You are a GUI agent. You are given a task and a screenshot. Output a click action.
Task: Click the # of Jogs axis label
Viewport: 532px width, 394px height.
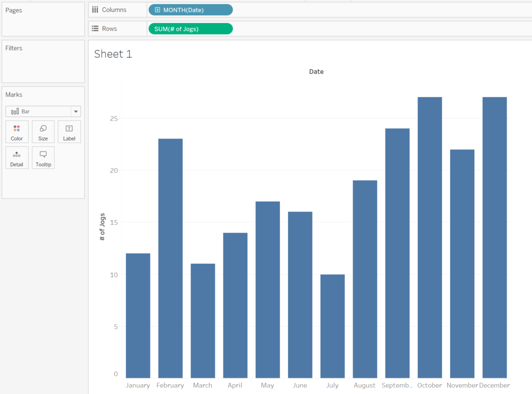pos(102,227)
